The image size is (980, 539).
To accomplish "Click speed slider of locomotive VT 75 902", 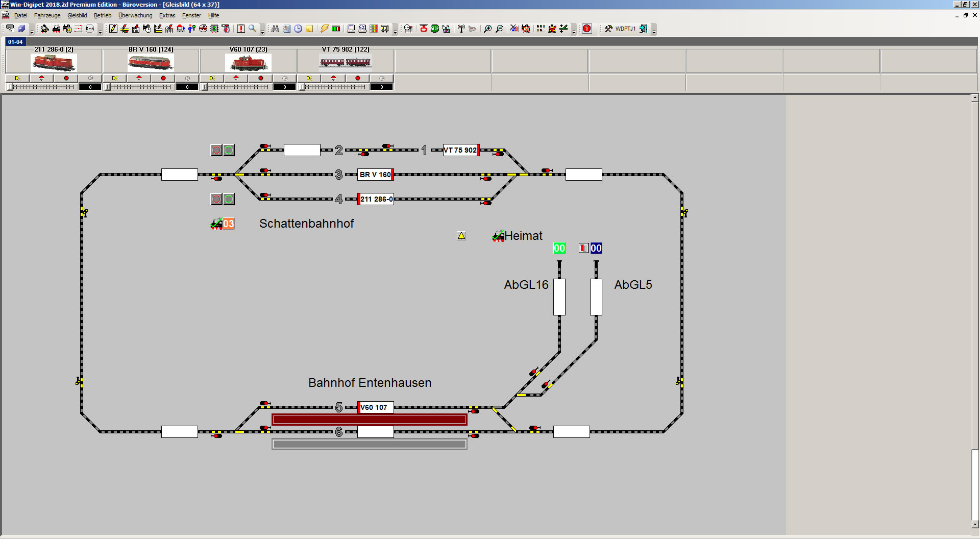I will point(333,87).
